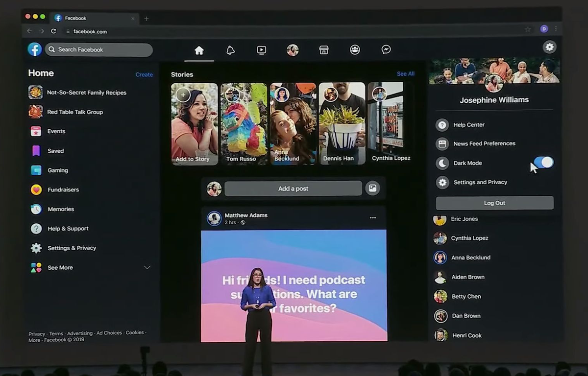Viewport: 588px width, 376px height.
Task: Click See All stories link
Action: 405,74
